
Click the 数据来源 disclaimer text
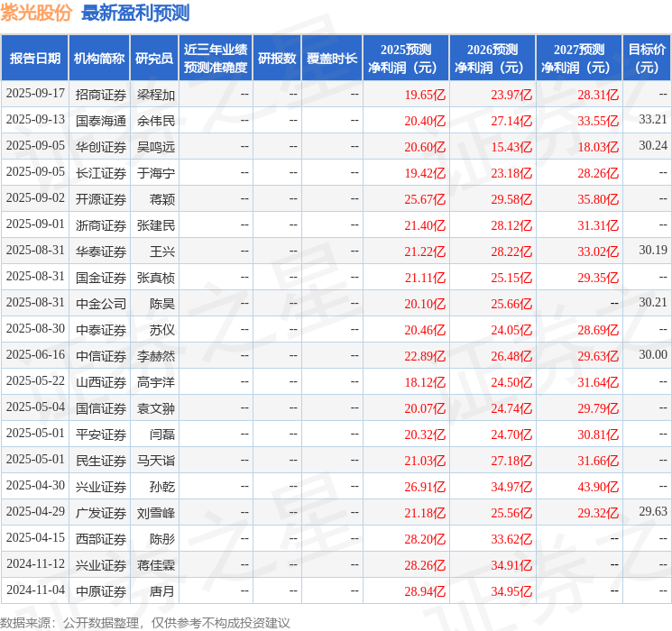(145, 623)
